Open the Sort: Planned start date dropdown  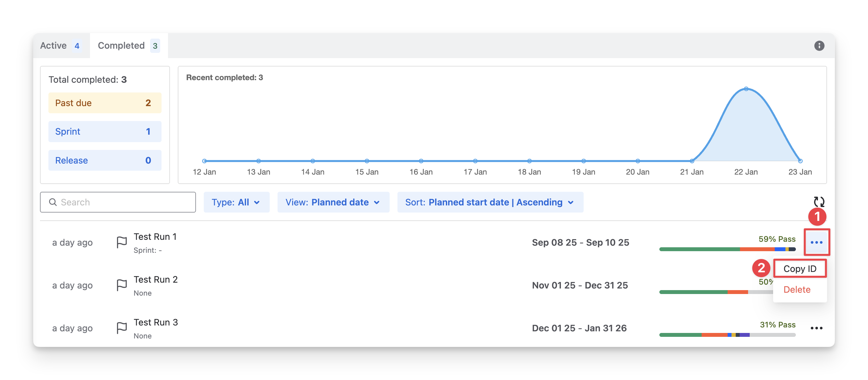point(490,202)
